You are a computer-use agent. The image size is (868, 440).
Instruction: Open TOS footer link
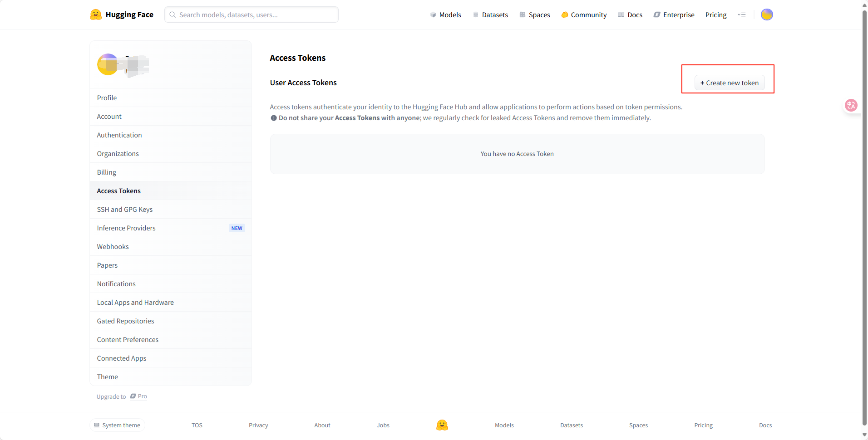pyautogui.click(x=197, y=425)
